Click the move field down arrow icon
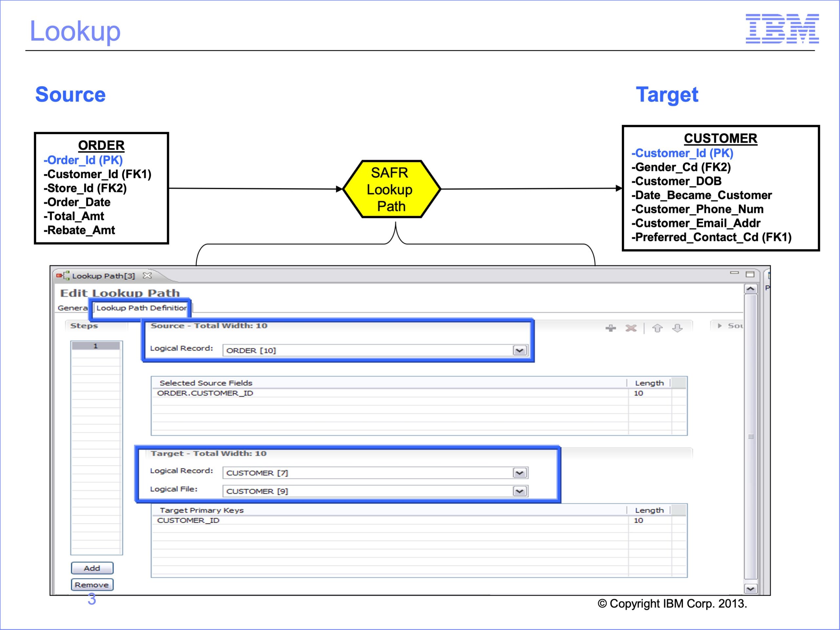840x630 pixels. 678,328
